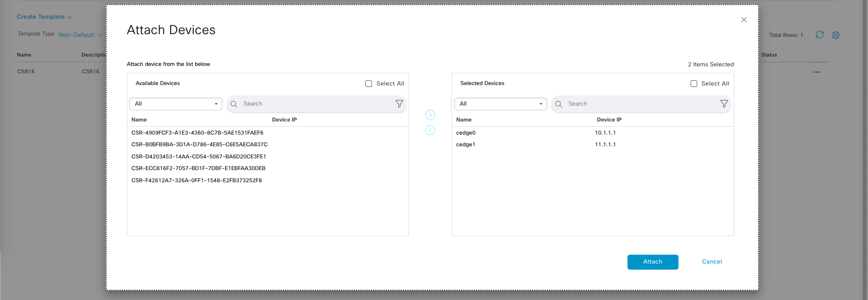
Task: Click the Available Devices search field
Action: pyautogui.click(x=314, y=104)
